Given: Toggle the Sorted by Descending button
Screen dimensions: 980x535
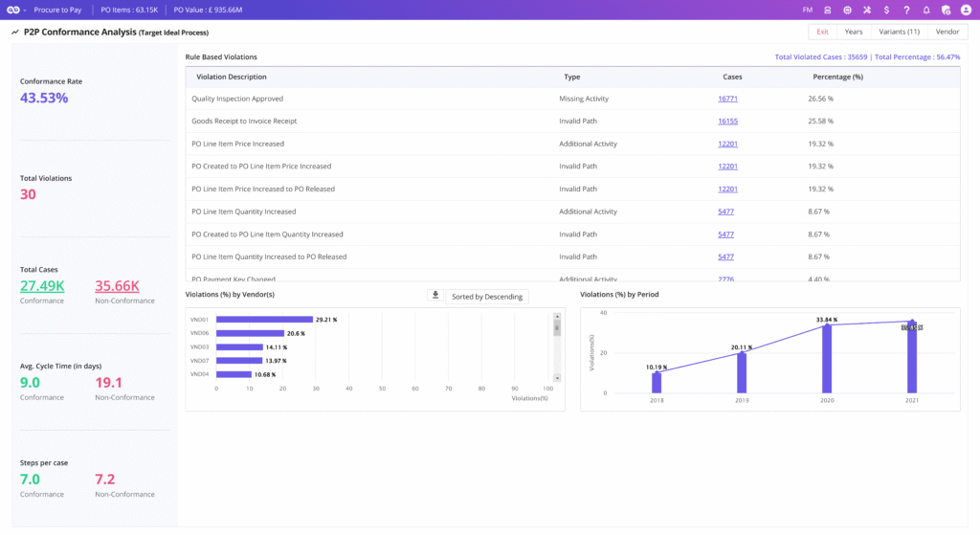Looking at the screenshot, I should (487, 297).
